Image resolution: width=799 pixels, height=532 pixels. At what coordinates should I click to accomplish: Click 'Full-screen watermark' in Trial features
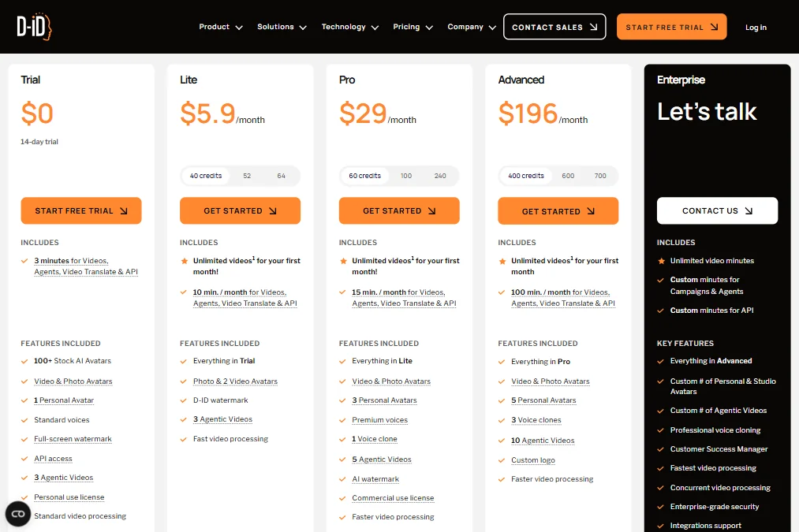point(73,439)
